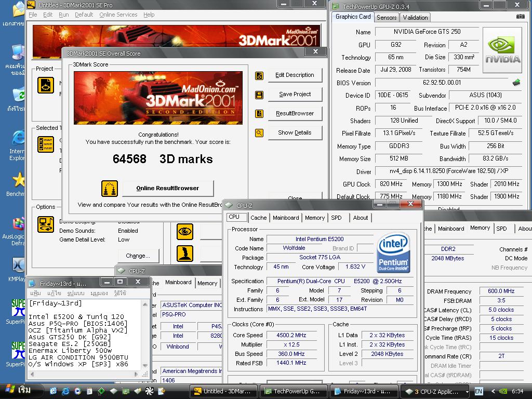
Task: Click Save Project button
Action: click(x=295, y=95)
